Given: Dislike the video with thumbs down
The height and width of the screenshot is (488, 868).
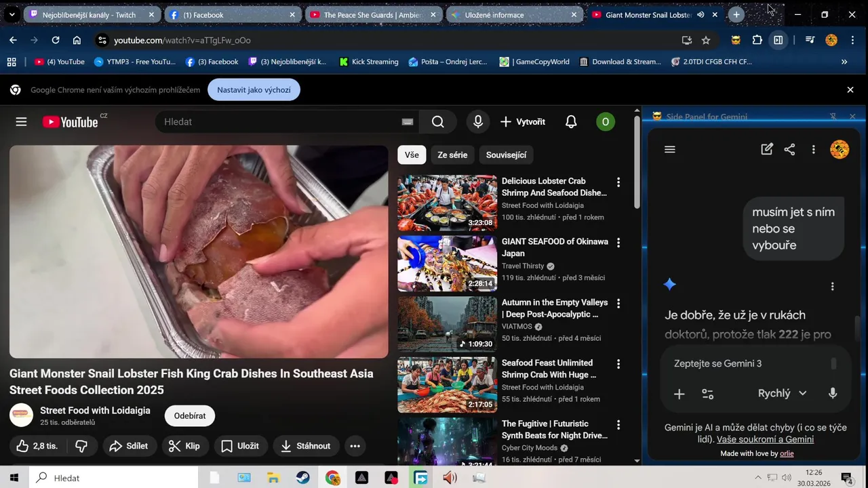Looking at the screenshot, I should (x=81, y=446).
